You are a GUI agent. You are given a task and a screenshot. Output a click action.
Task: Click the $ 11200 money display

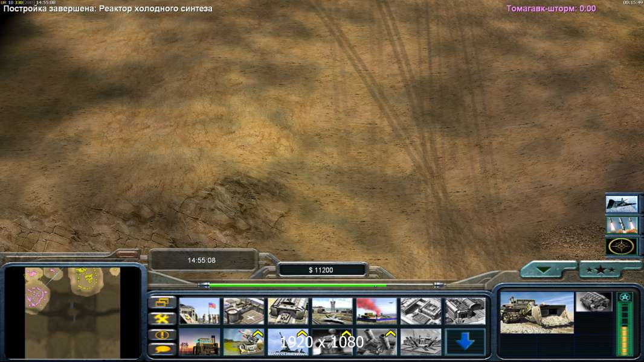click(321, 270)
